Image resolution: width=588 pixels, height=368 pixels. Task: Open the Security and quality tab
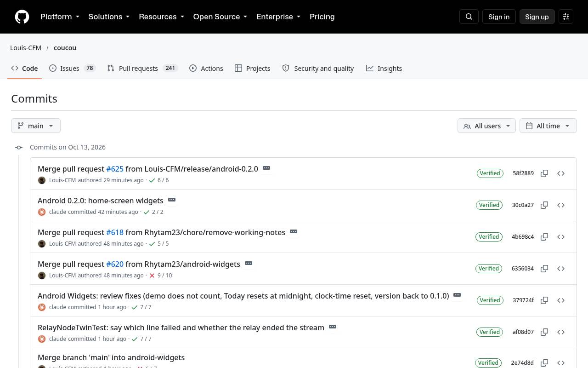tap(318, 68)
